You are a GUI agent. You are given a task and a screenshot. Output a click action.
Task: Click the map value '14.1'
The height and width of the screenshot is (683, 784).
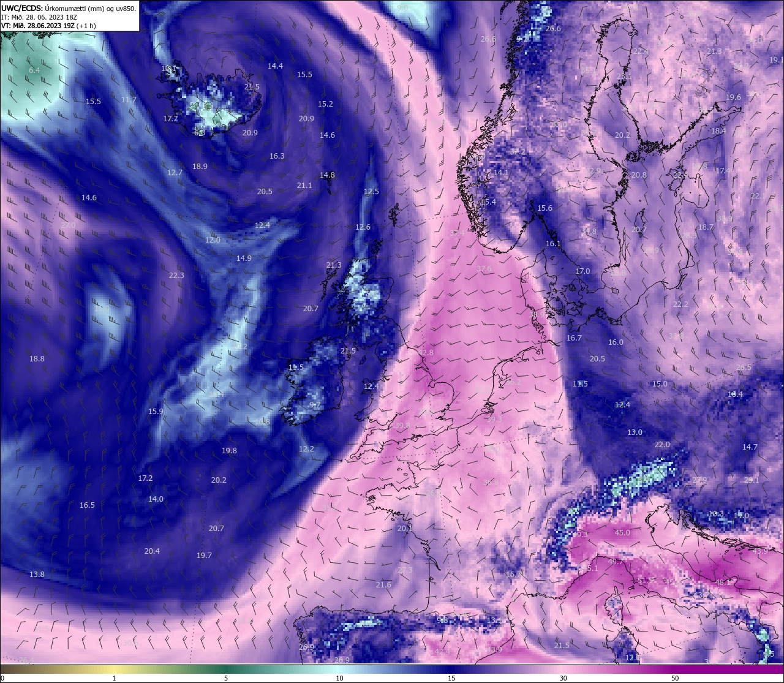(x=501, y=173)
